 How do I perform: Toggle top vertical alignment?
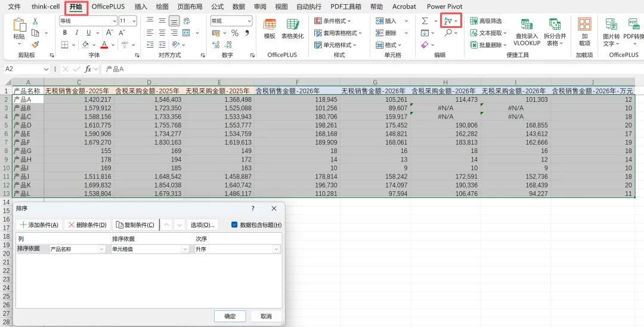click(x=150, y=21)
